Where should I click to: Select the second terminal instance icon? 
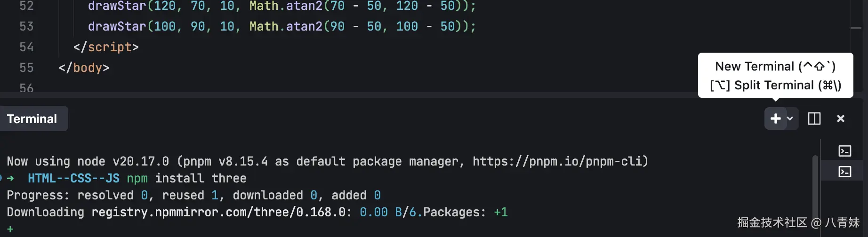(845, 172)
